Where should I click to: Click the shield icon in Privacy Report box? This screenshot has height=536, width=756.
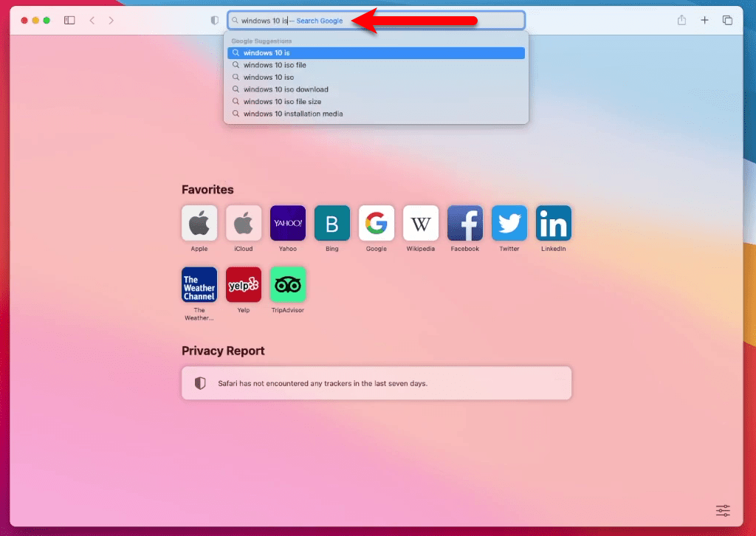200,383
